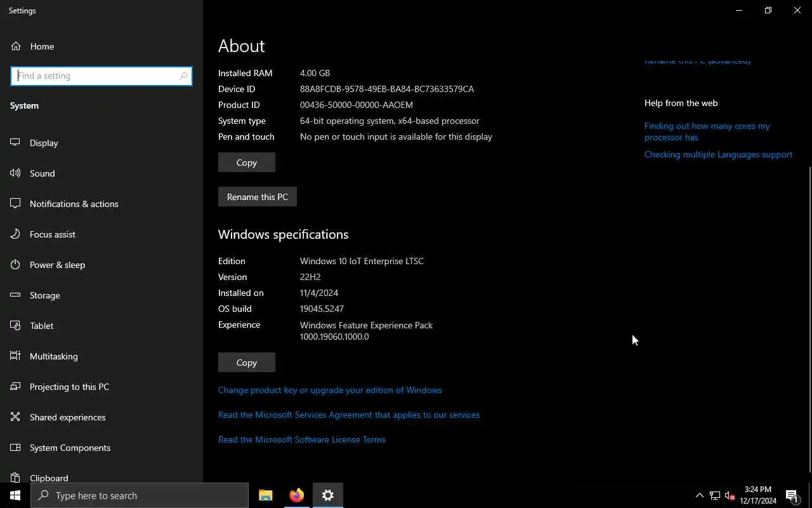Click the Power & sleep icon
Screen dimensions: 812x508
click(15, 265)
